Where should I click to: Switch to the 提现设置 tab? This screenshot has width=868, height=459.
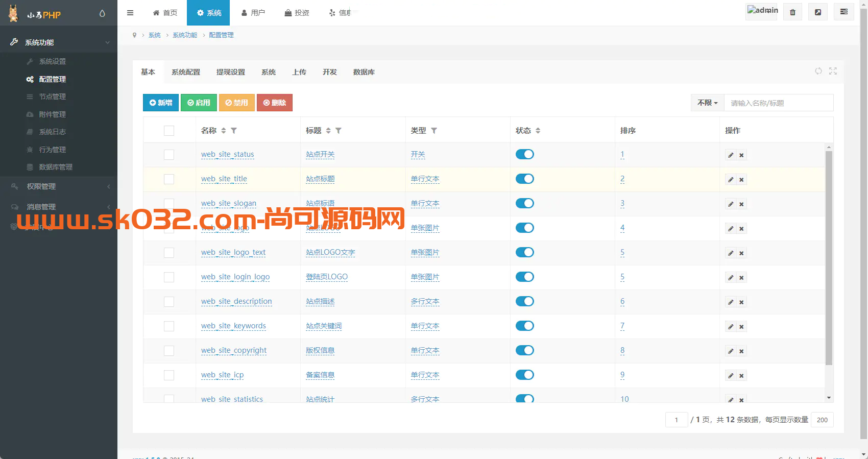[231, 72]
